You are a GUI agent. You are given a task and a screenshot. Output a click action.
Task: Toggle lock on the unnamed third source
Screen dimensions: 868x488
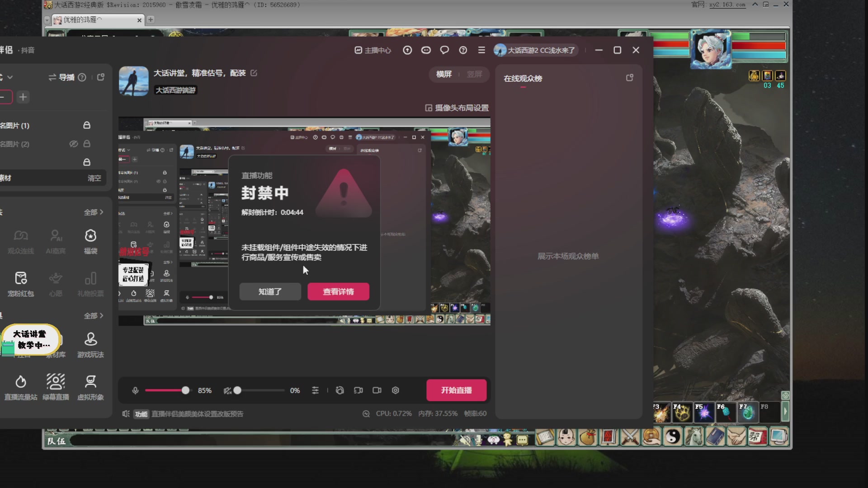(87, 162)
